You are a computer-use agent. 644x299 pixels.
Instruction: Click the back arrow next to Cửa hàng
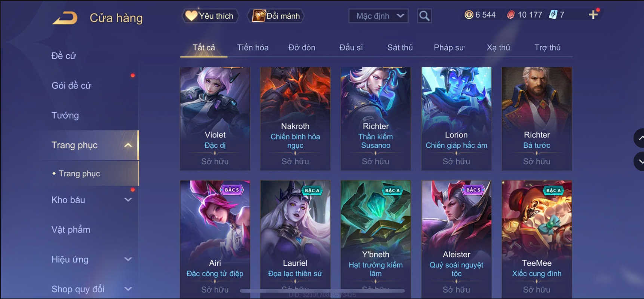pyautogui.click(x=65, y=18)
